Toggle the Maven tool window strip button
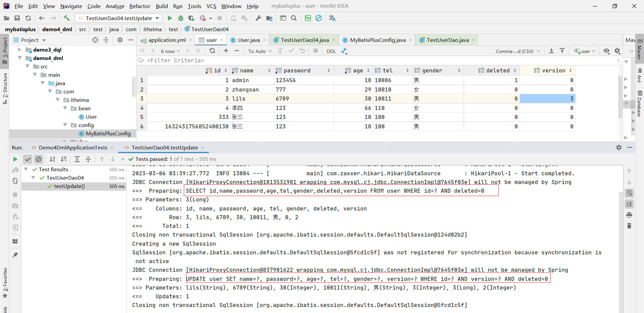644x313 pixels. [640, 49]
